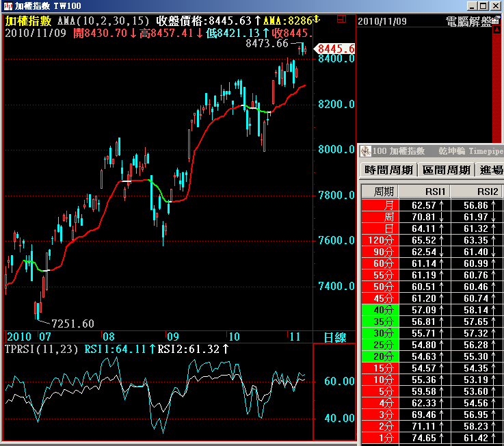504x446 pixels.
Task: Click the application icon in the main title bar
Action: coord(8,6)
